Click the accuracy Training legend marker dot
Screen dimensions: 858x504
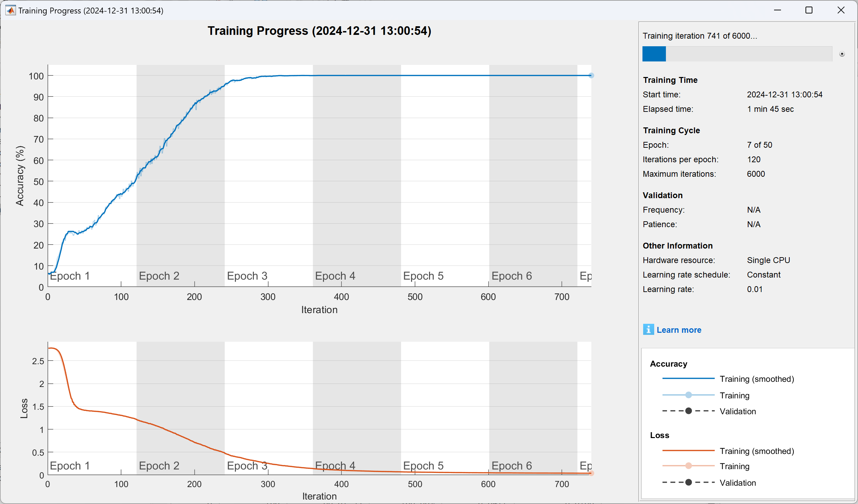(x=688, y=395)
